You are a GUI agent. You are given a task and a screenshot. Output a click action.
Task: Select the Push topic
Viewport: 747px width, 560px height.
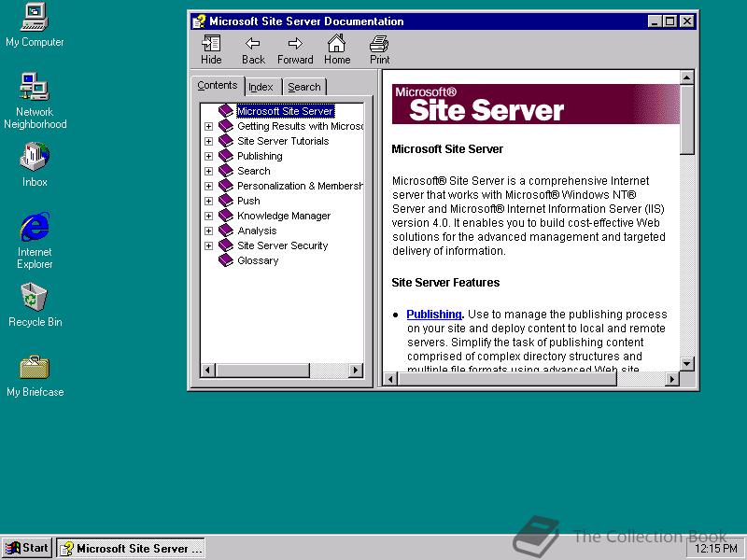248,201
